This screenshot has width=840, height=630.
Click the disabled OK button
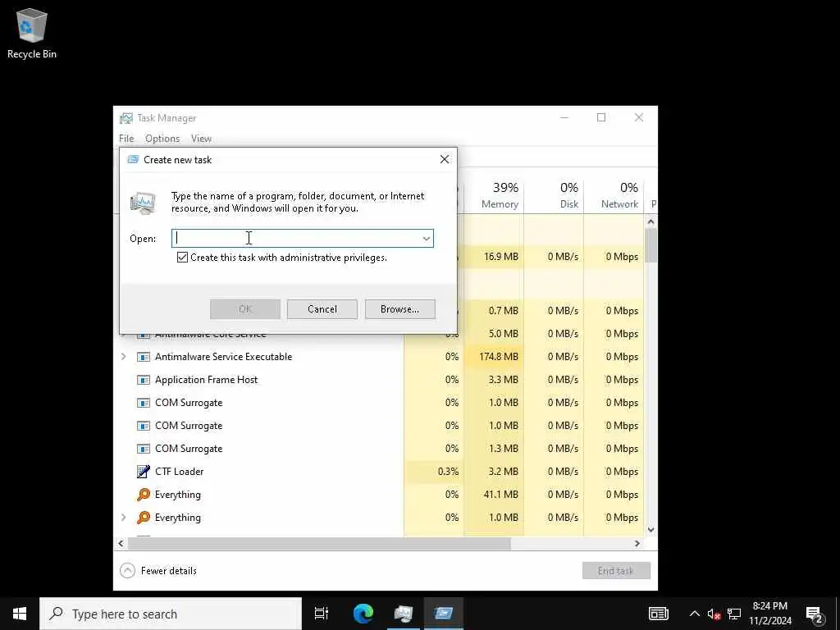point(244,309)
